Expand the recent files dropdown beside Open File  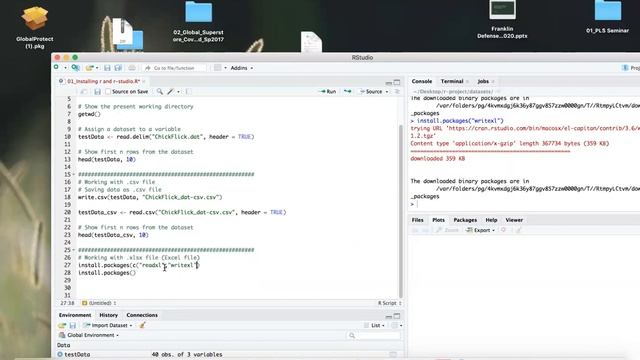[x=97, y=68]
